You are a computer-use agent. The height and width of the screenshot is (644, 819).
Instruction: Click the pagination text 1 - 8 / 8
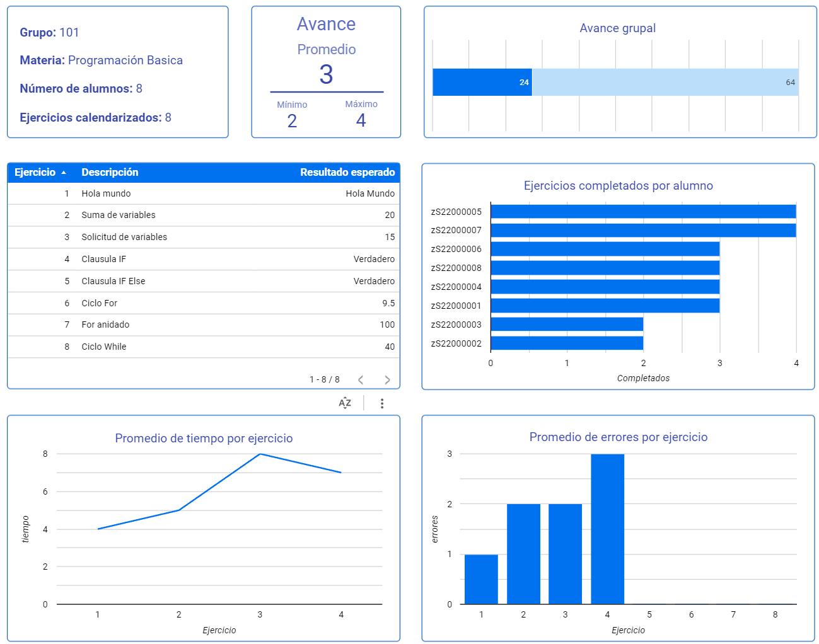point(325,379)
